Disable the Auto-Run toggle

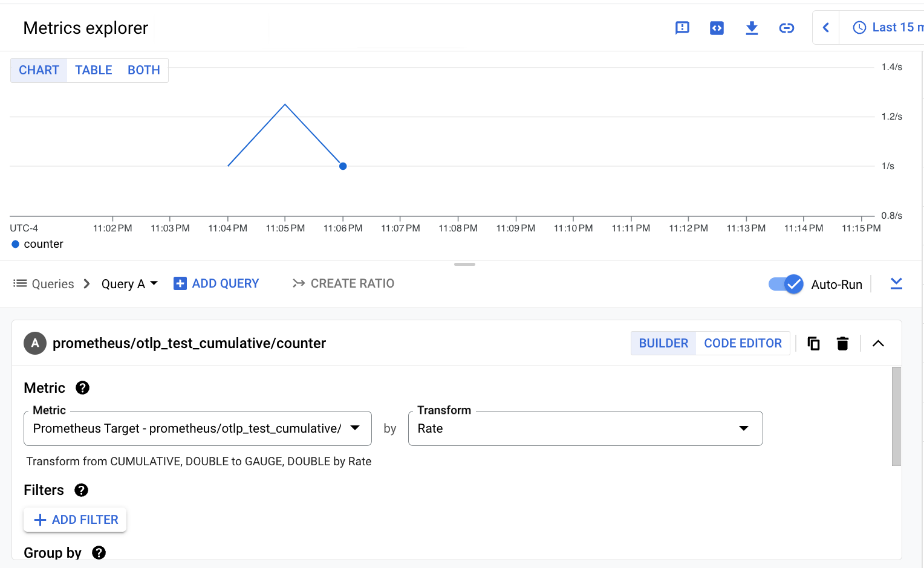(x=786, y=284)
